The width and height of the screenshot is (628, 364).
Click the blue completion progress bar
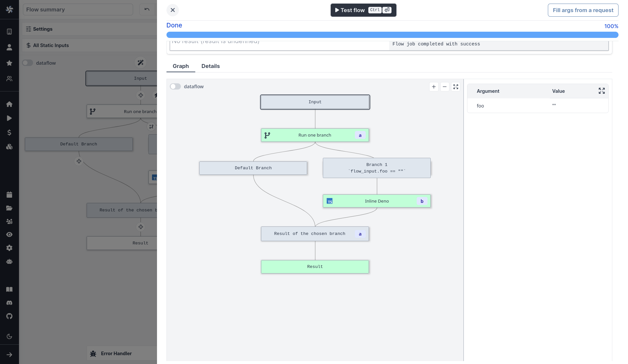tap(392, 35)
